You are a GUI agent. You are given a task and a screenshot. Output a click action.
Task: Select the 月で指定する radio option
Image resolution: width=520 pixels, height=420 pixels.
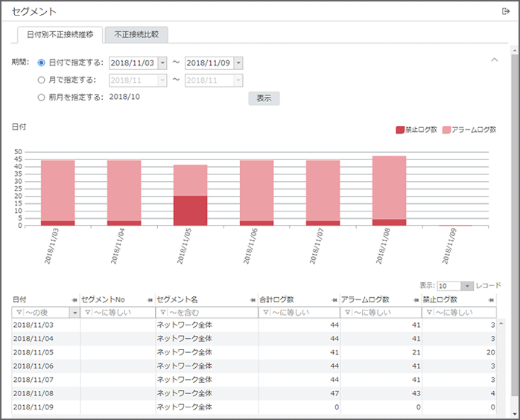coord(41,80)
